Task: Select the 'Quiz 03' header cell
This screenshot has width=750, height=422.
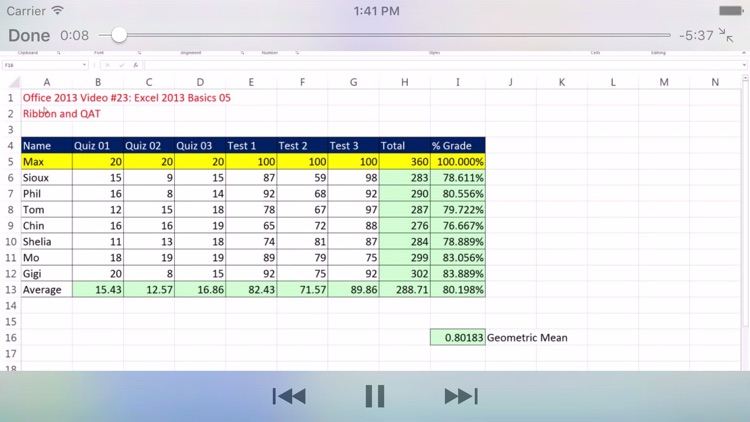Action: [200, 145]
